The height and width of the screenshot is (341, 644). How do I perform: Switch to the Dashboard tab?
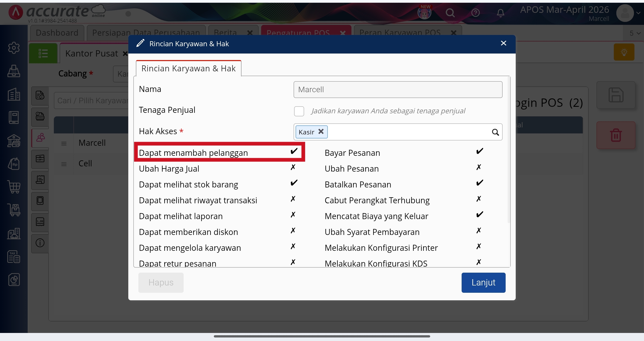[57, 33]
